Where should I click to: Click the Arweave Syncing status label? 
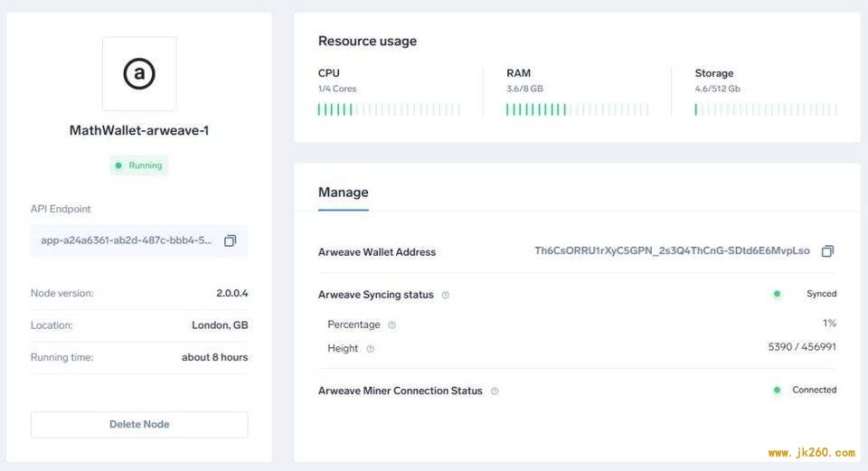376,295
